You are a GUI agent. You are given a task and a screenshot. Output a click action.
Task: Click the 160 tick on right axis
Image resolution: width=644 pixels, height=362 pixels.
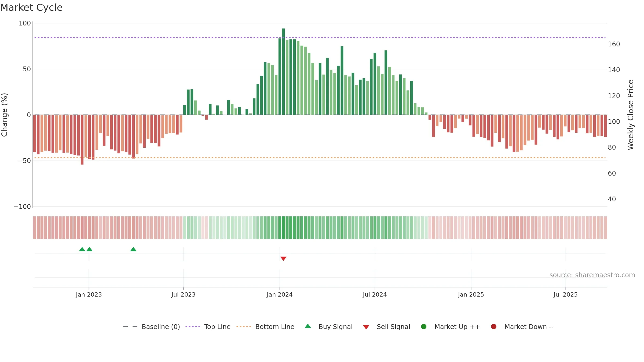coord(614,44)
